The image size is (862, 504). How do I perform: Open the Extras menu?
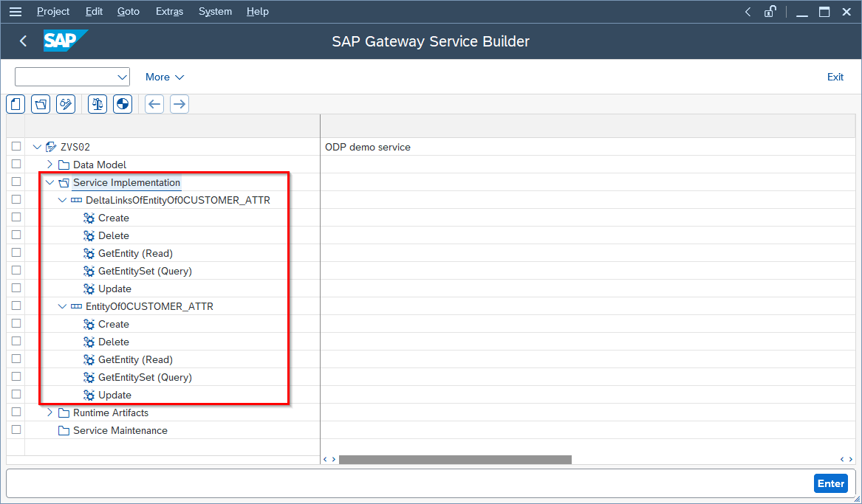169,11
